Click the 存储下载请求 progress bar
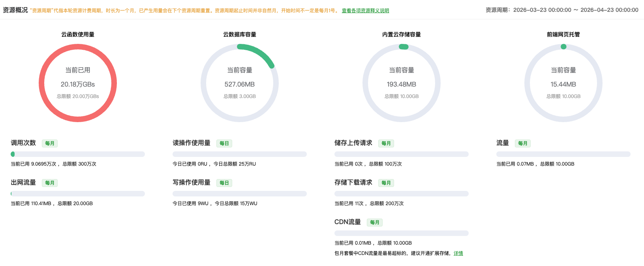This screenshot has height=266, width=644. (402, 194)
